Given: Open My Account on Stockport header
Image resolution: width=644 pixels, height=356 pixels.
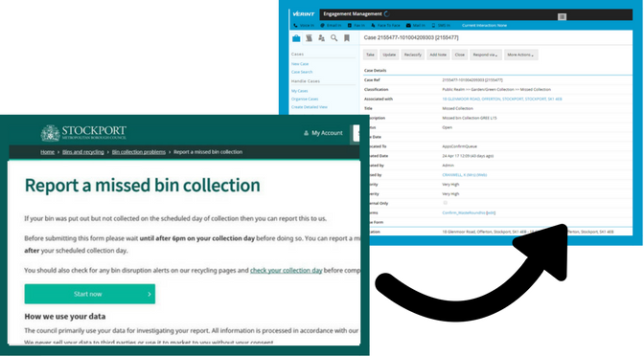Looking at the screenshot, I should 323,133.
